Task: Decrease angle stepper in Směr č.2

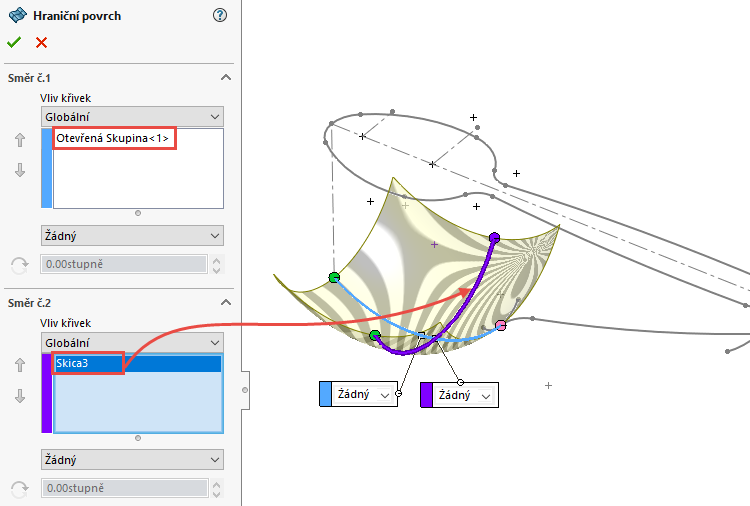Action: (216, 494)
